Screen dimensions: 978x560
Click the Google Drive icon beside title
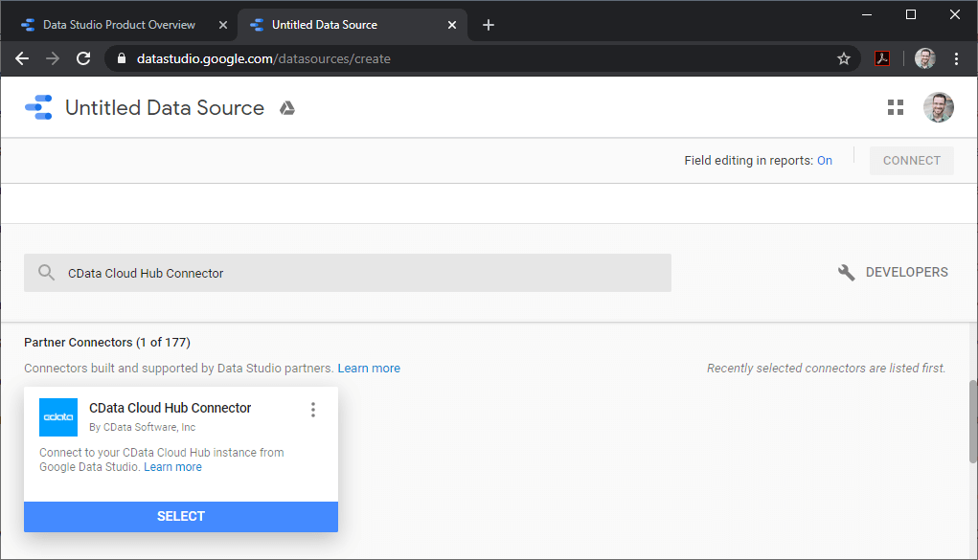click(286, 108)
